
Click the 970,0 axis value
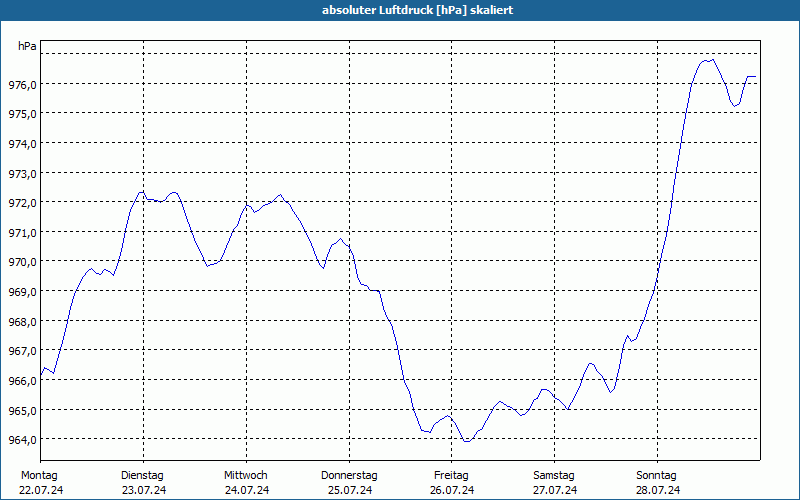(x=22, y=262)
